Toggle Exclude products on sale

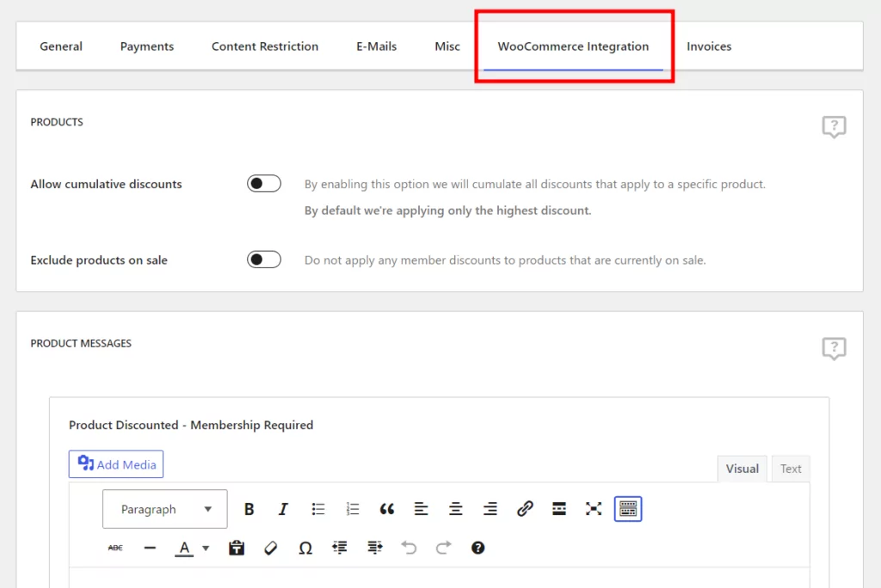[x=264, y=260]
